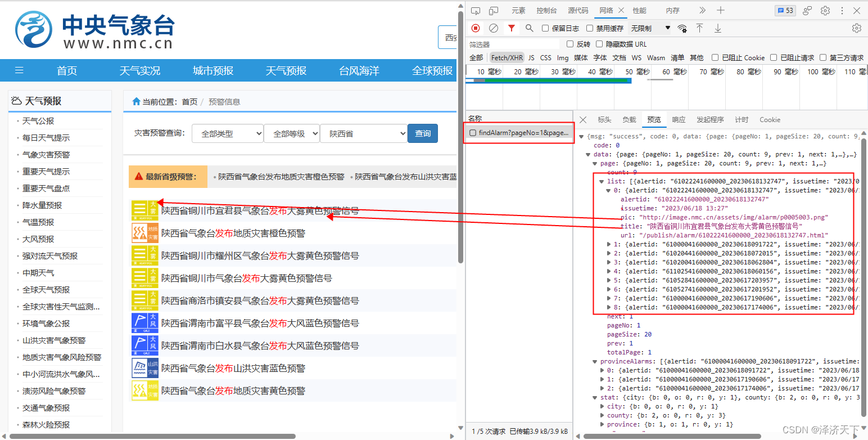This screenshot has height=440, width=868.
Task: Click fog icon of 宜君县 warning
Action: pyautogui.click(x=145, y=211)
